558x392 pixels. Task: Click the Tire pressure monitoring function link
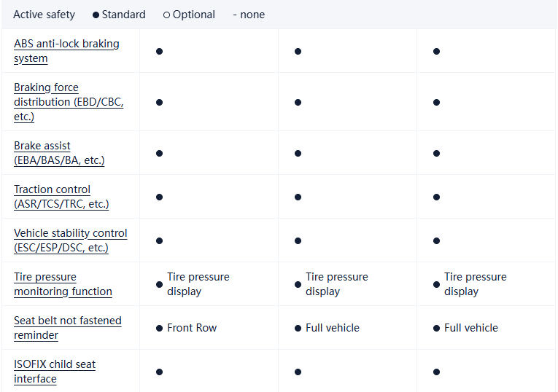[x=63, y=284]
